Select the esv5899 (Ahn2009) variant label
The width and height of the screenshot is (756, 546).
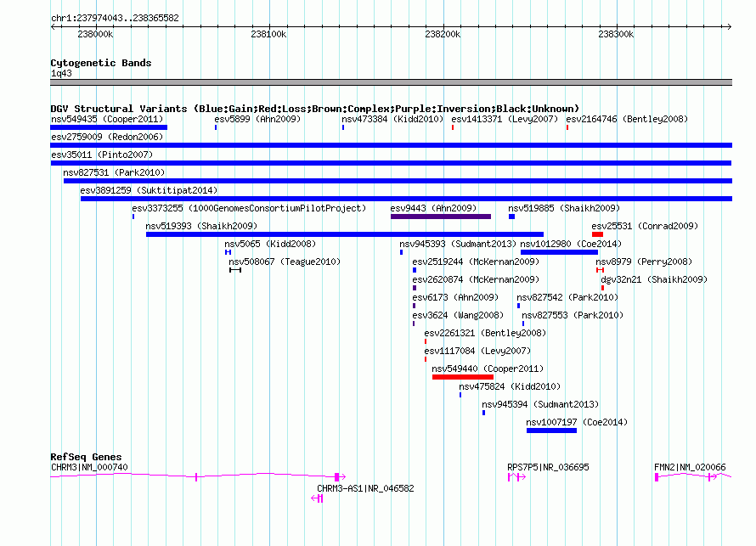[257, 119]
